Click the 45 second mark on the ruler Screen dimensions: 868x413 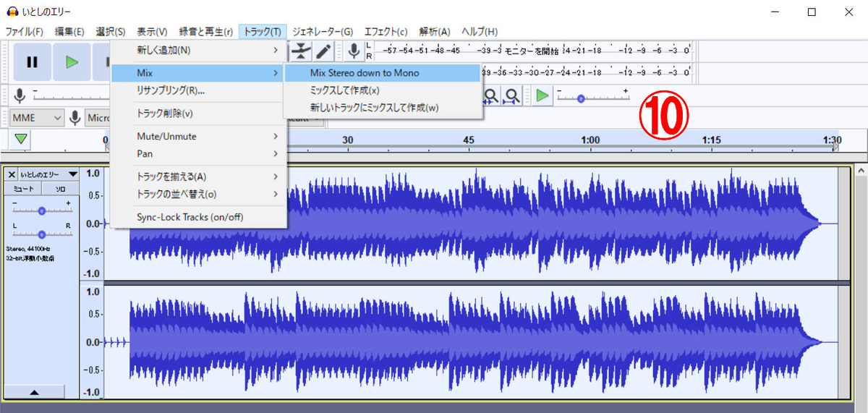(469, 140)
